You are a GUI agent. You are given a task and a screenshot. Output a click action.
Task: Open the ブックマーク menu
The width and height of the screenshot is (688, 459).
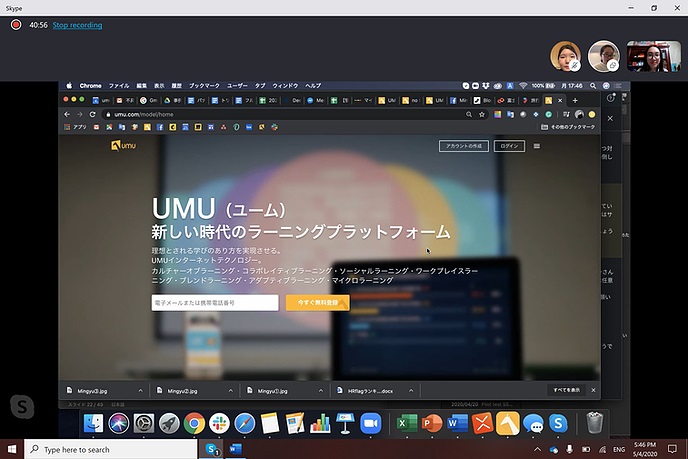[204, 86]
